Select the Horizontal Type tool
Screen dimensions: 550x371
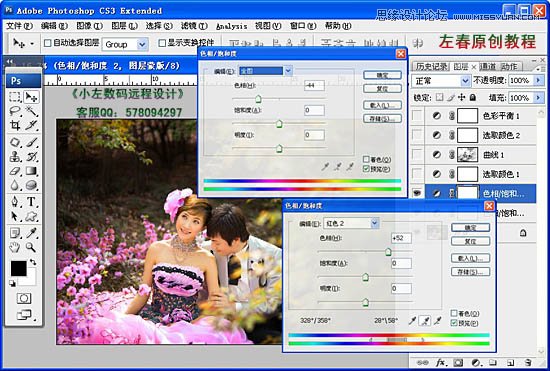[x=31, y=202]
